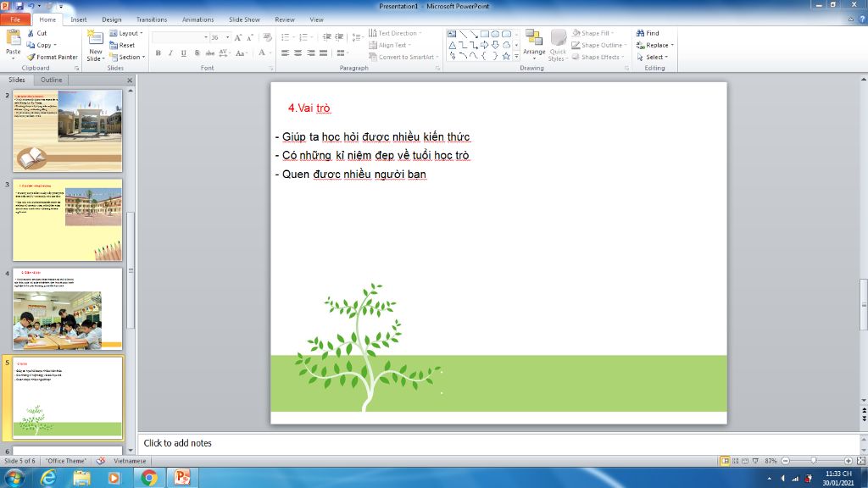Open the Select dropdown in Editing
The image size is (868, 488).
click(x=653, y=57)
